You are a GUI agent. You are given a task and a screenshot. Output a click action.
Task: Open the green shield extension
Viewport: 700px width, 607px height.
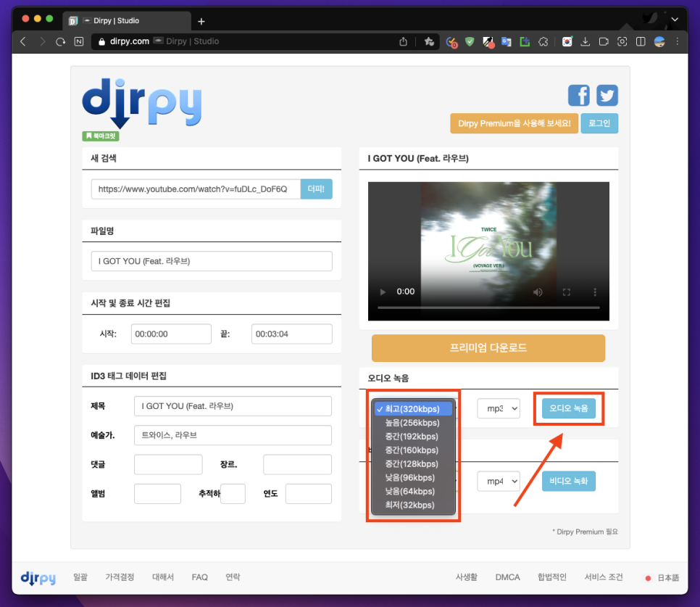point(470,42)
